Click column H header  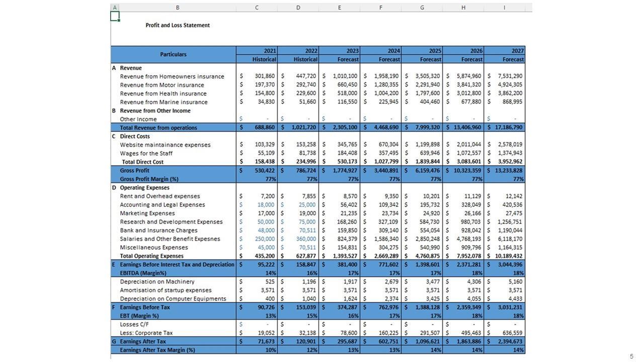click(463, 8)
